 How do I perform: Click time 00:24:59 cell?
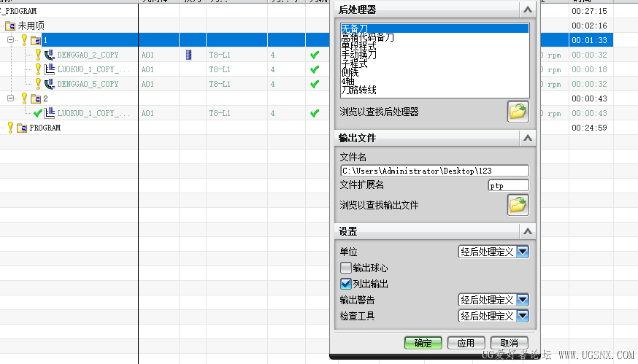point(589,128)
